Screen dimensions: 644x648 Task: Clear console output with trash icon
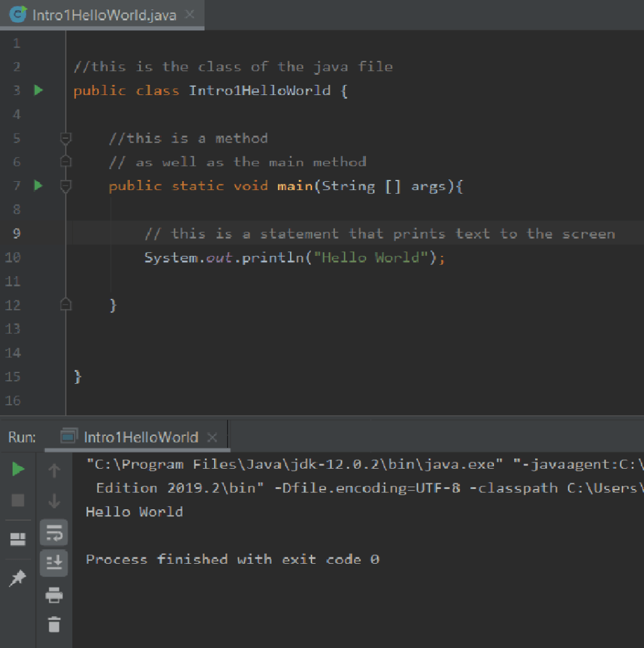(x=54, y=625)
